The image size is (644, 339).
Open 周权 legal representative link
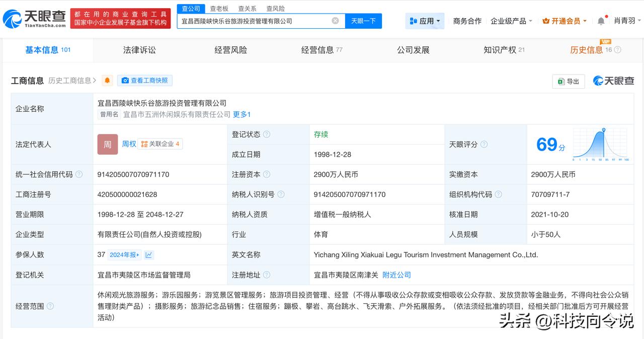click(x=129, y=144)
